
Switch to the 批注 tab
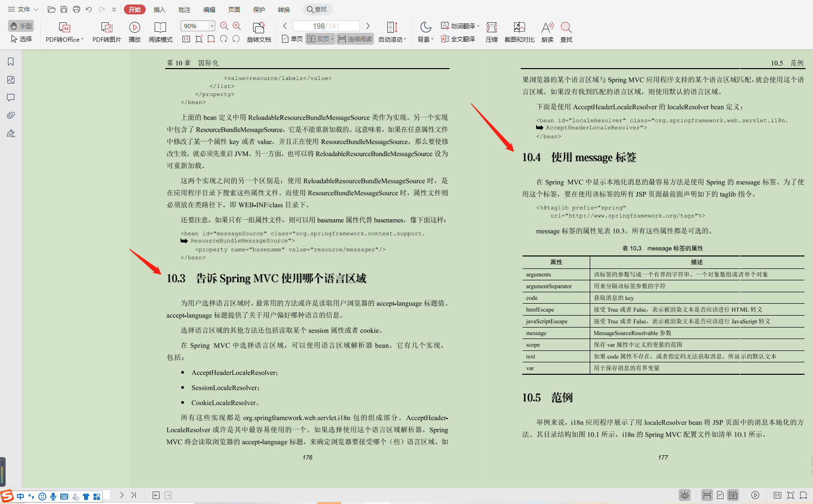[x=184, y=9]
